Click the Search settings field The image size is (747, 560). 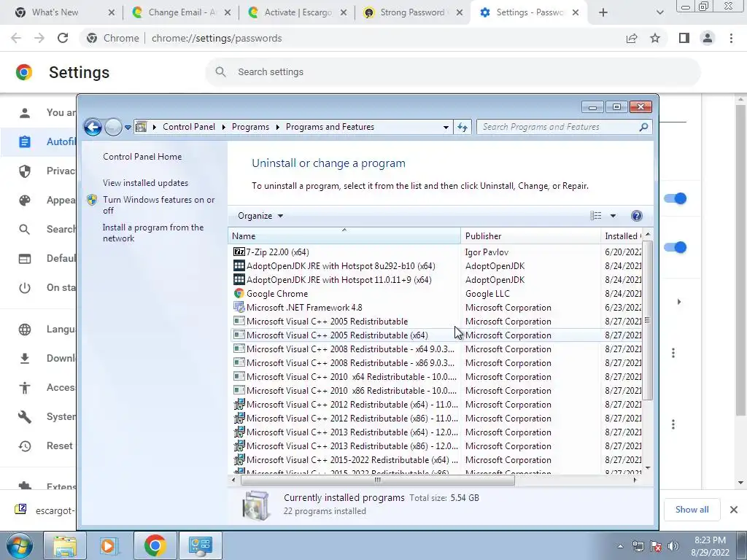pos(452,72)
